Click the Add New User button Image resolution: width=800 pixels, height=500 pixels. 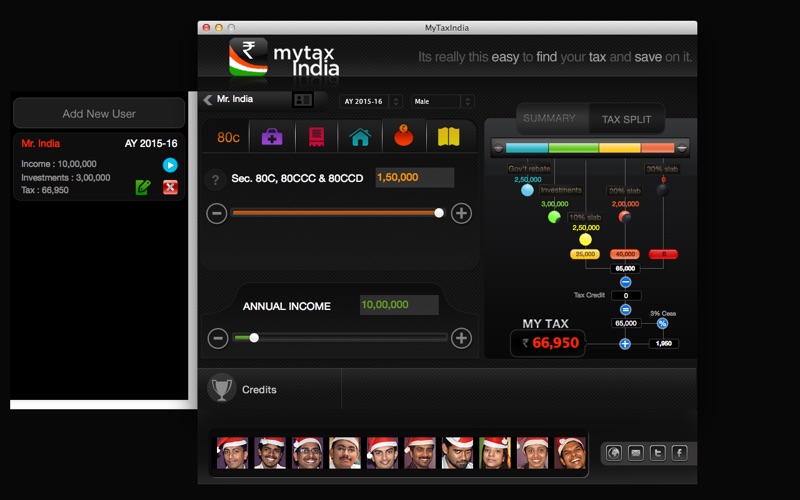tap(99, 113)
